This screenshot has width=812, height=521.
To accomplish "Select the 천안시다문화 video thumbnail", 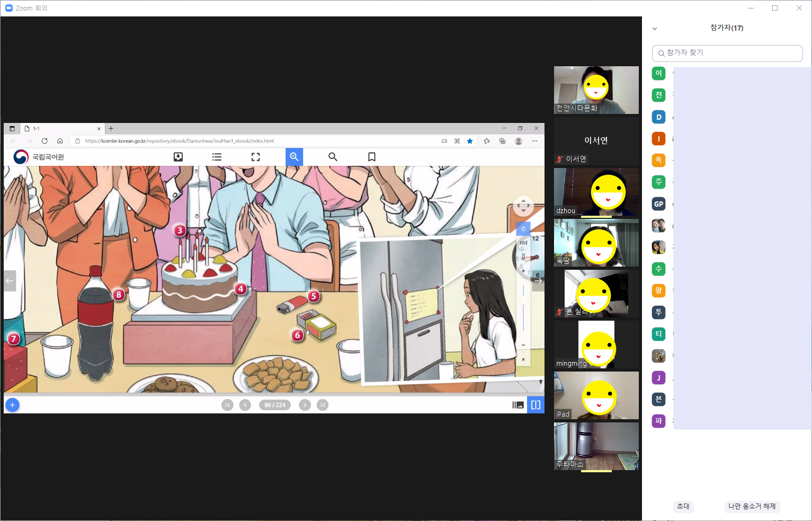I will pos(596,90).
